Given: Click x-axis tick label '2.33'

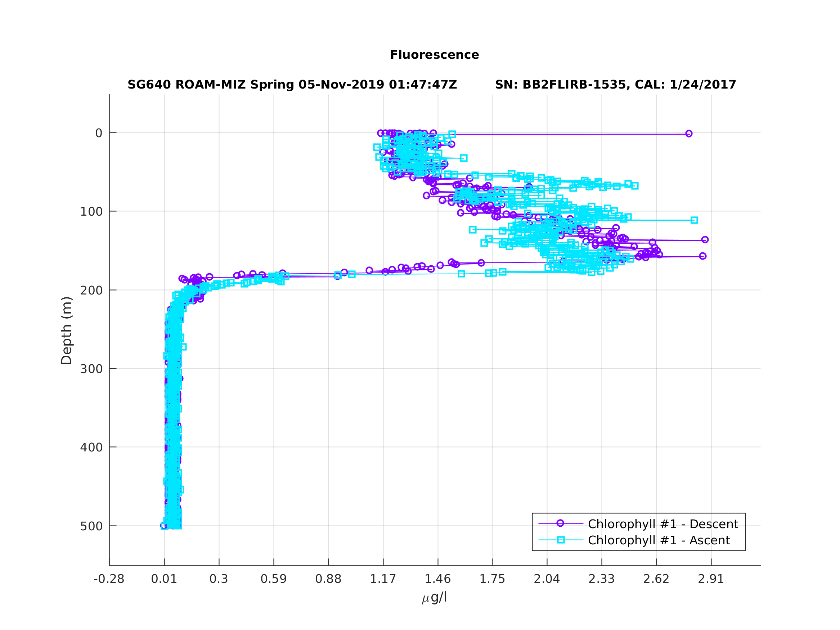Looking at the screenshot, I should (x=602, y=579).
